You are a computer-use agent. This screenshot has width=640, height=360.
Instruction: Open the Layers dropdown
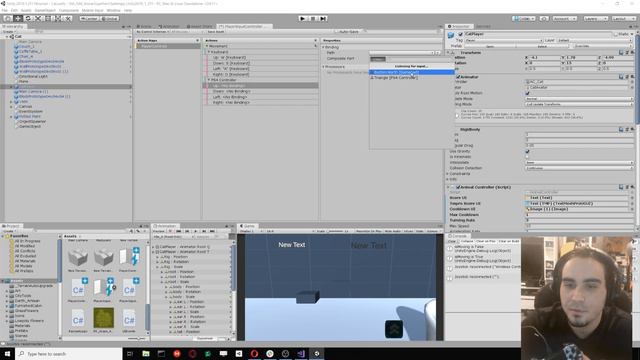tap(595, 18)
